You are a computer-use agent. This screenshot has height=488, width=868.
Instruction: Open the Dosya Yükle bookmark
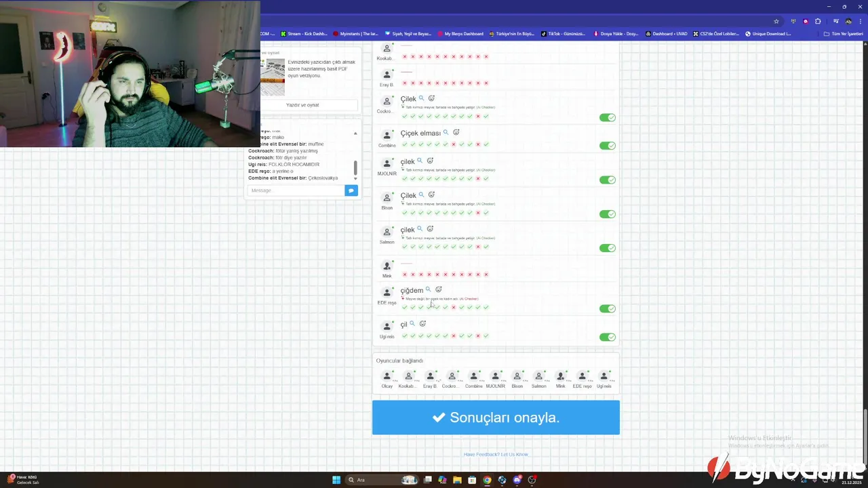[x=616, y=33]
